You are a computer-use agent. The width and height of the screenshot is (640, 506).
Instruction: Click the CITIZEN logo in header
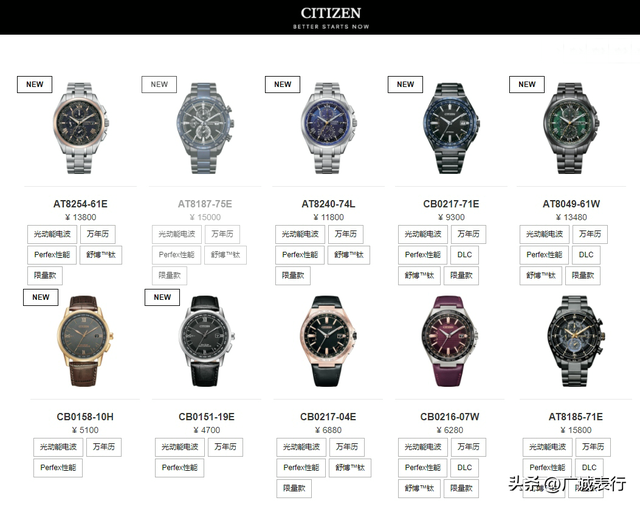pyautogui.click(x=331, y=18)
